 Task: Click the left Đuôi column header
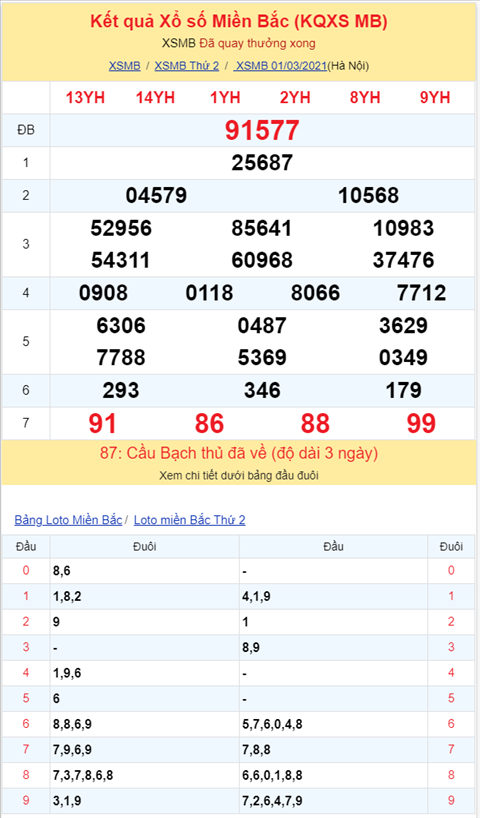(x=145, y=547)
